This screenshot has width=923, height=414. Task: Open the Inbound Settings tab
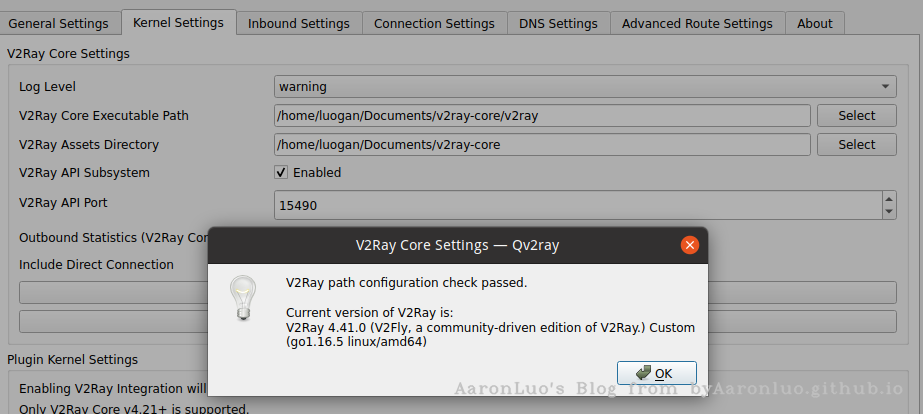pyautogui.click(x=299, y=23)
